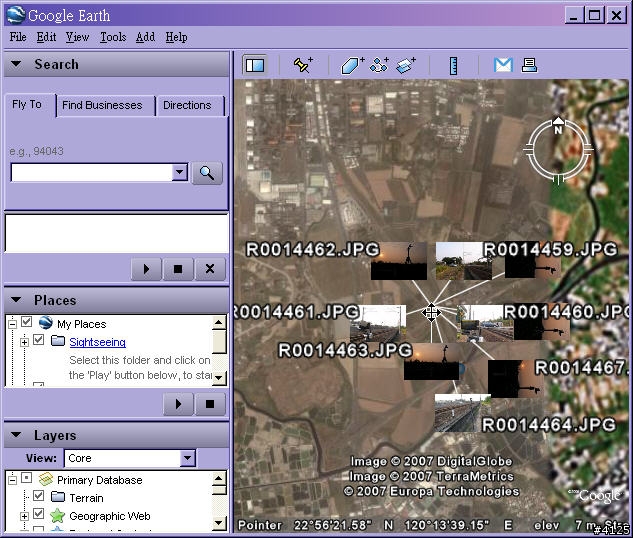Toggle the Geographic Web checkbox
The width and height of the screenshot is (633, 538).
point(39,514)
